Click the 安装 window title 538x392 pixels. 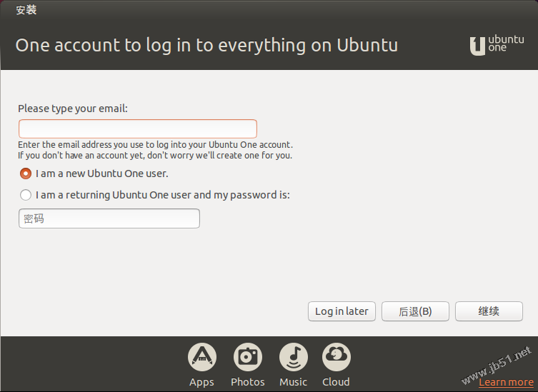click(26, 10)
